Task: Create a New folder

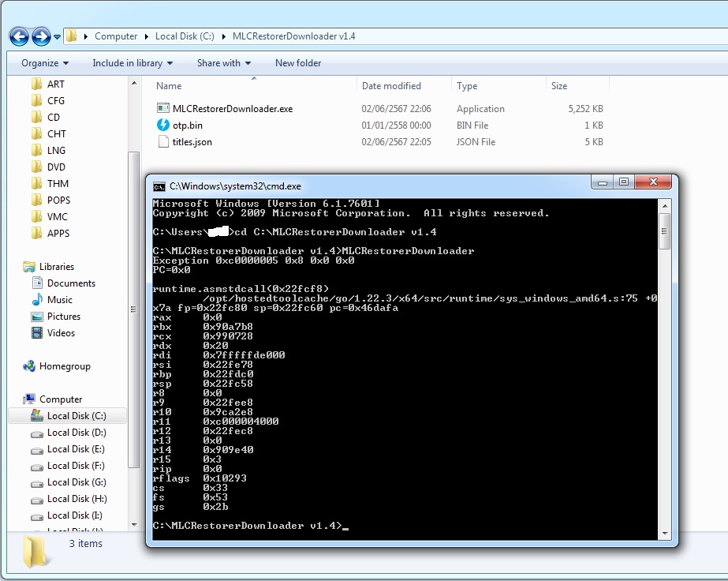Action: [297, 62]
